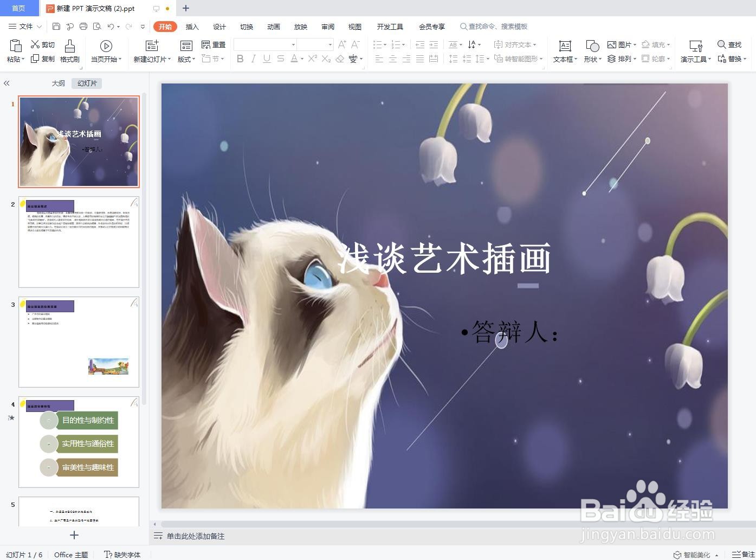756x560 pixels.
Task: Click 单击此处添加备注 notes area
Action: (x=196, y=536)
